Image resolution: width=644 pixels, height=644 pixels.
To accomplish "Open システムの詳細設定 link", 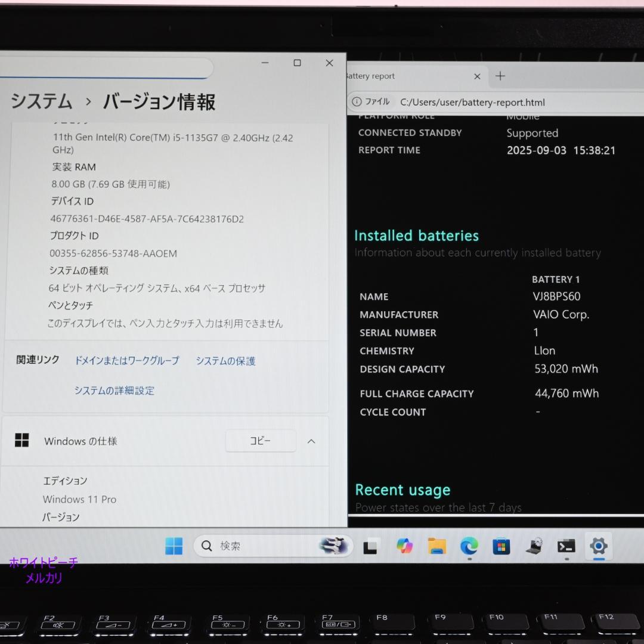I will click(114, 391).
